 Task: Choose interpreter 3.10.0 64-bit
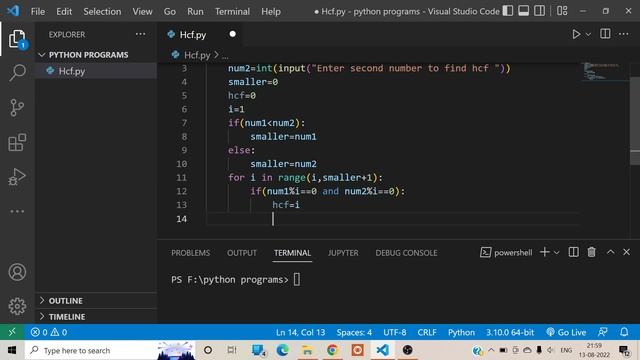(x=510, y=332)
